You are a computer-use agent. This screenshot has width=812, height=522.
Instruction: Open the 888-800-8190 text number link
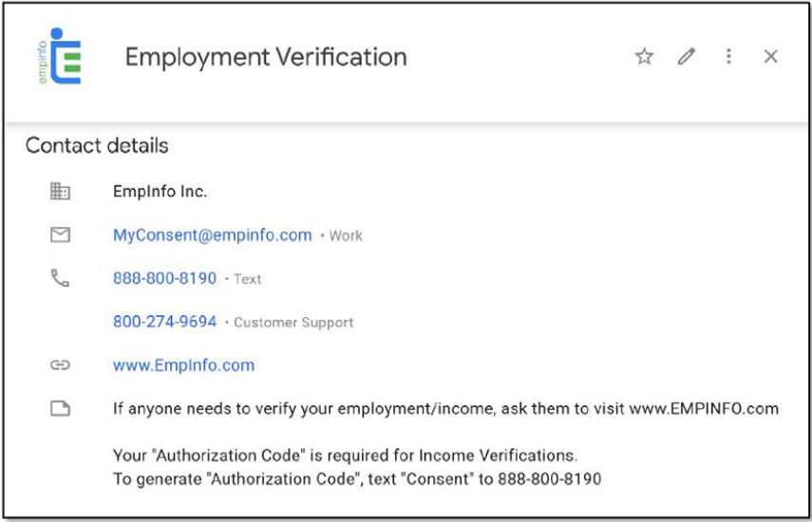coord(164,279)
